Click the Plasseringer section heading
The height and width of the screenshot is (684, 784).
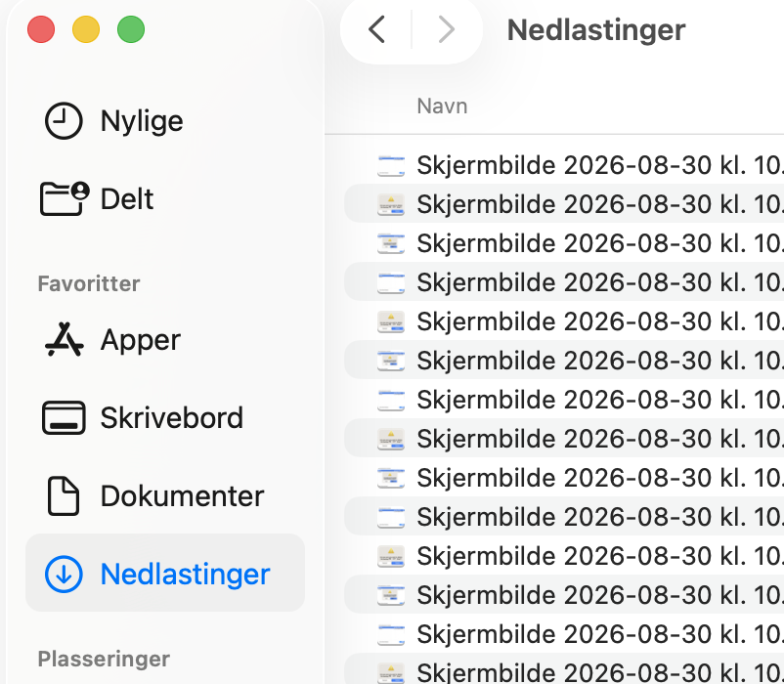click(104, 659)
